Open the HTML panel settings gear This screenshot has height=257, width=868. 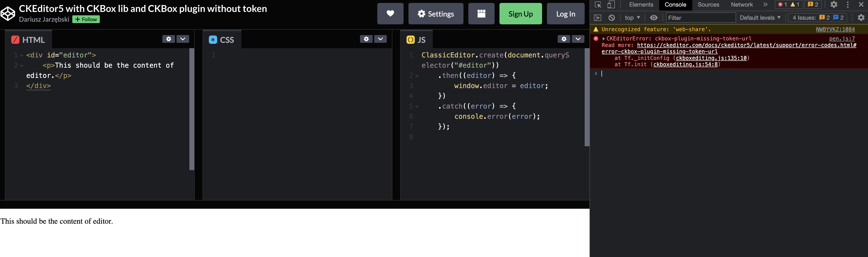168,39
